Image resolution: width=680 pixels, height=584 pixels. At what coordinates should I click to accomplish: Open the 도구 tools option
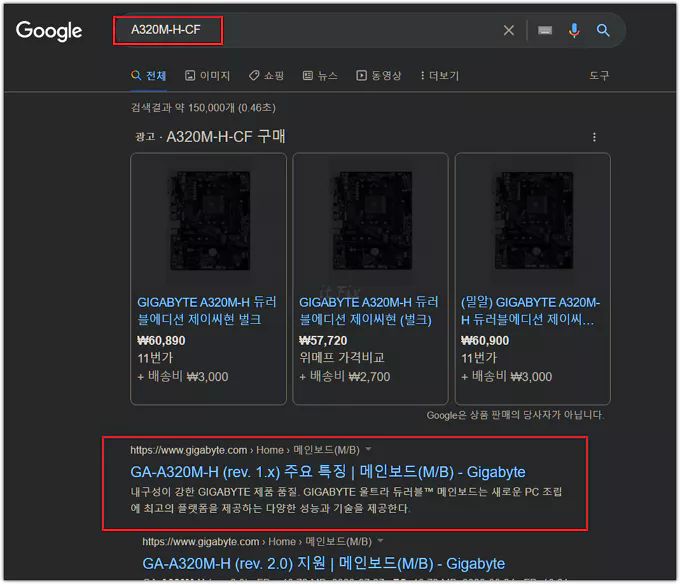click(x=599, y=76)
